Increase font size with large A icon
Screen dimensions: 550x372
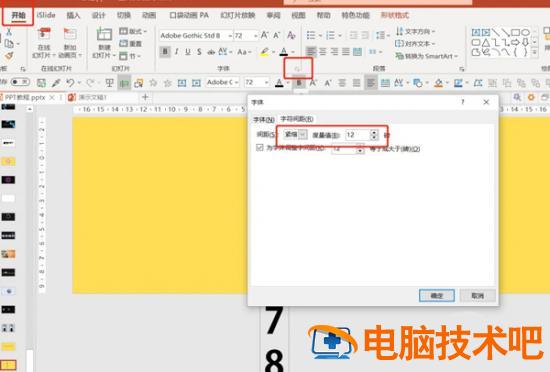(x=264, y=35)
